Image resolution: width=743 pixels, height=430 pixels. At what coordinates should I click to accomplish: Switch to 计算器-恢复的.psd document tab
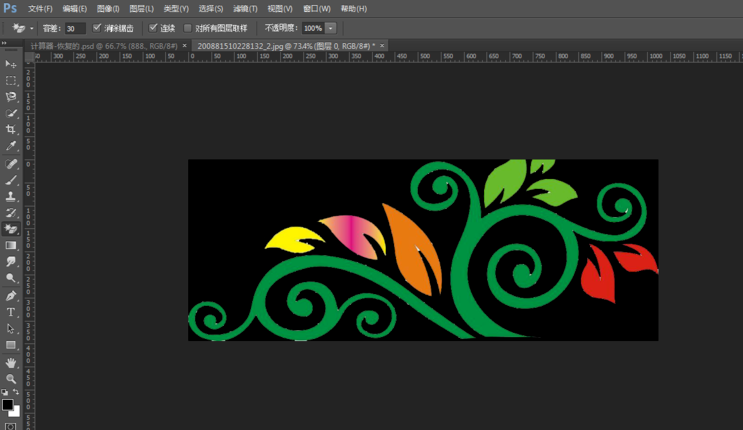(x=104, y=46)
